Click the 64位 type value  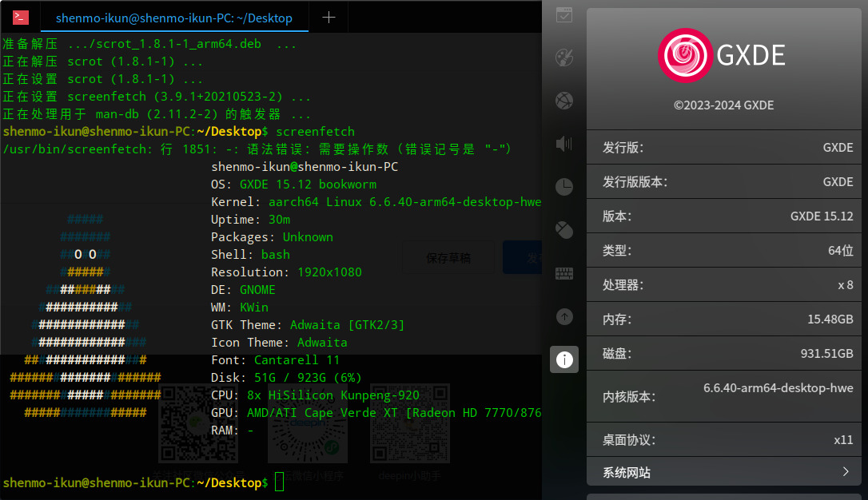click(840, 251)
